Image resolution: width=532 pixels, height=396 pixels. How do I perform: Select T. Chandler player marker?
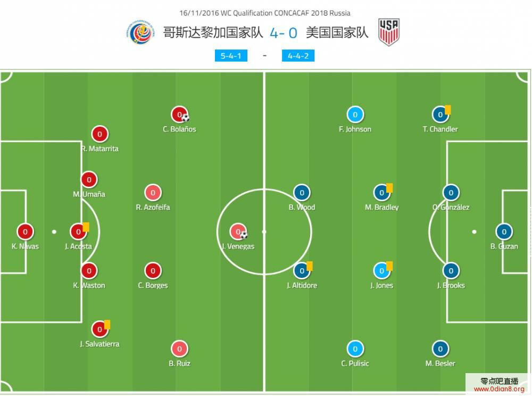[440, 114]
